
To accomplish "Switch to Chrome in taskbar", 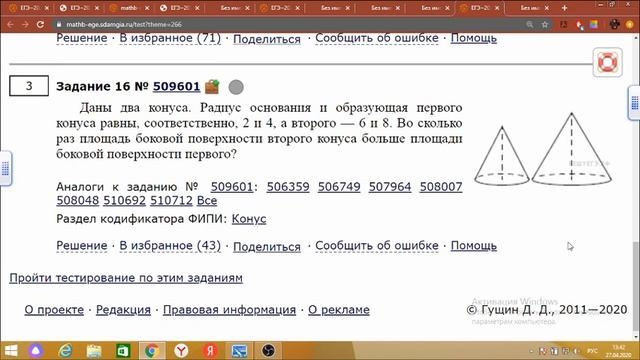I will tap(152, 351).
